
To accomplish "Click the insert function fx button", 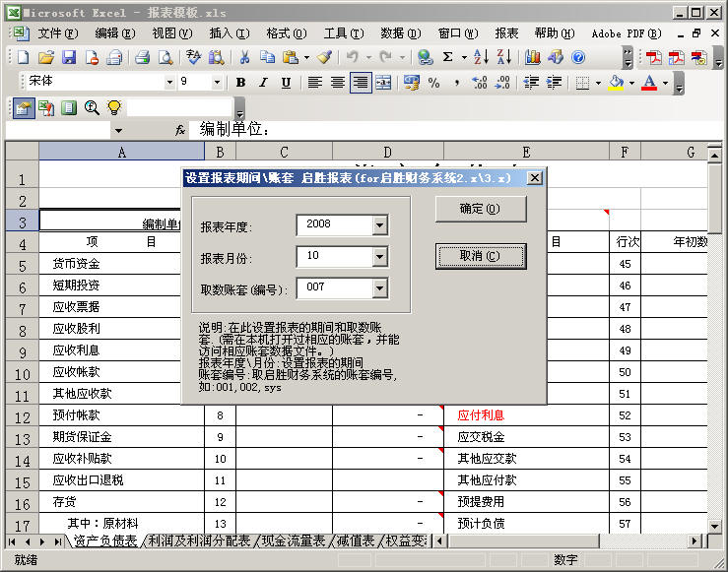I will coord(180,130).
